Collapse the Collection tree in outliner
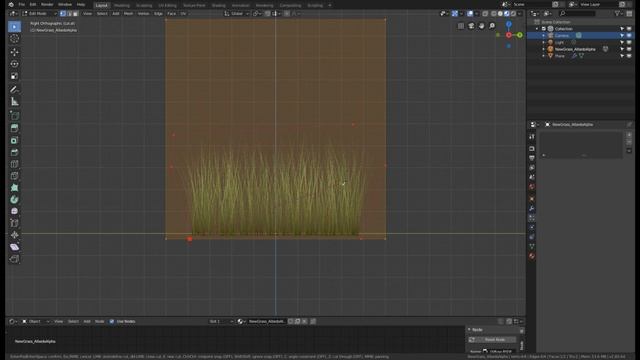 (537, 29)
